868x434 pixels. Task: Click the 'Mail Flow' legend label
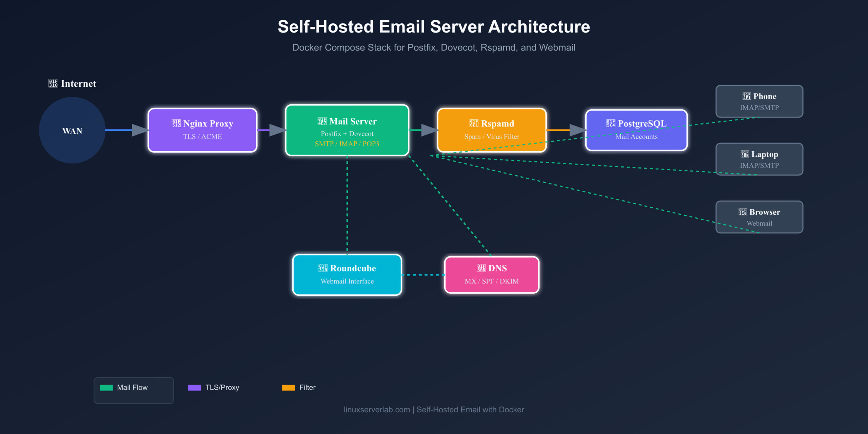click(132, 388)
